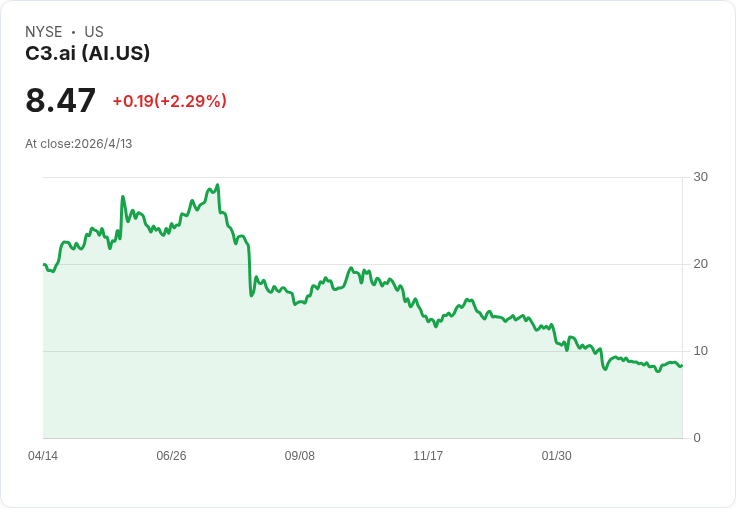736x508 pixels.
Task: Click the 20 y-axis value label
Action: coord(701,264)
